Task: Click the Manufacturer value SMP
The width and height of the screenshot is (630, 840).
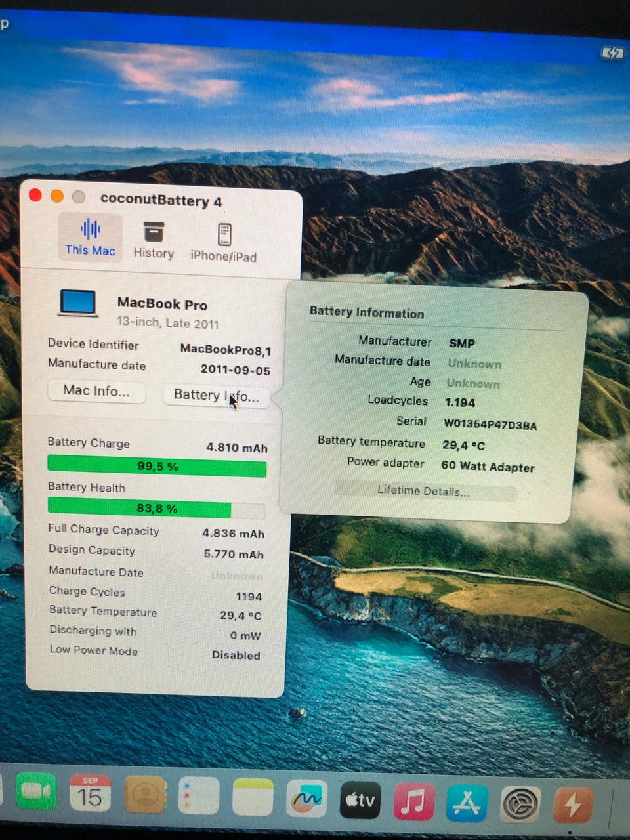Action: pyautogui.click(x=462, y=343)
